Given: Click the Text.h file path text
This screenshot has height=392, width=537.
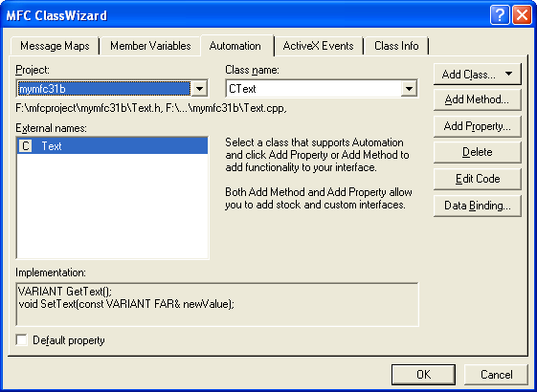Looking at the screenshot, I should 88,108.
